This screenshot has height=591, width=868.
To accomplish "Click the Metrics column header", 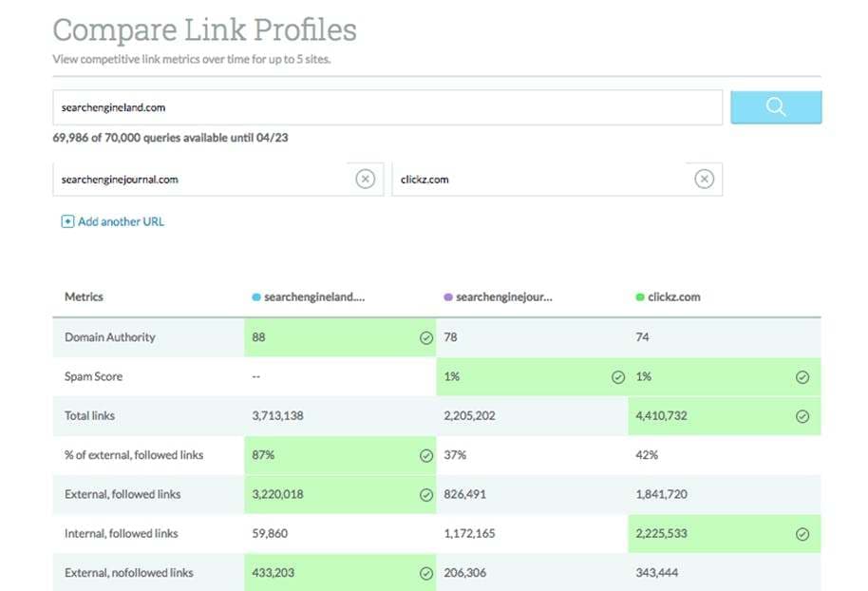I will coord(84,297).
